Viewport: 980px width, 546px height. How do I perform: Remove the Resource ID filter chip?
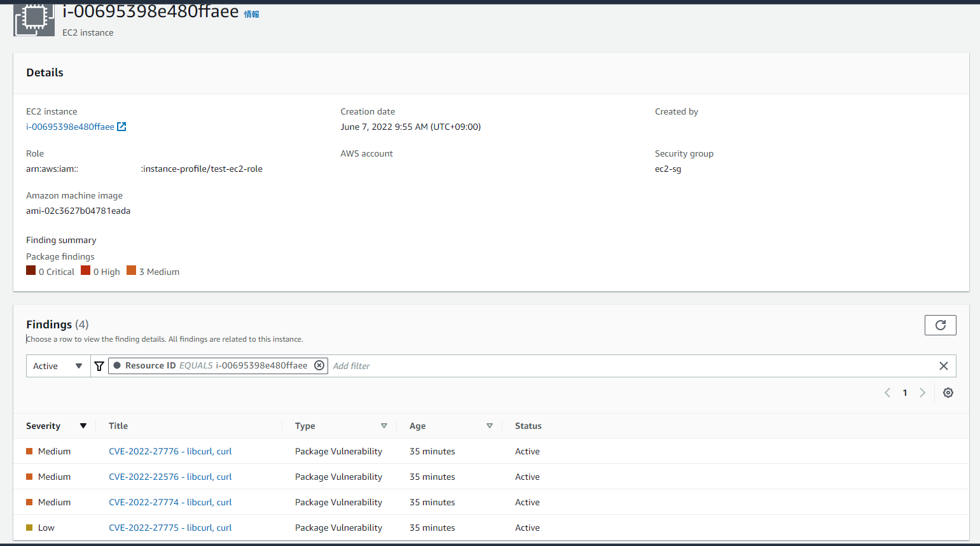(319, 365)
